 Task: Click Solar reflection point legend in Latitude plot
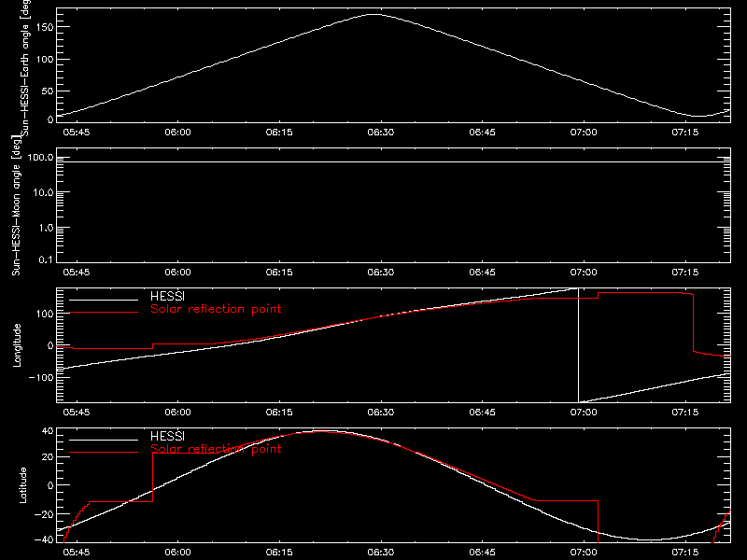pyautogui.click(x=216, y=449)
